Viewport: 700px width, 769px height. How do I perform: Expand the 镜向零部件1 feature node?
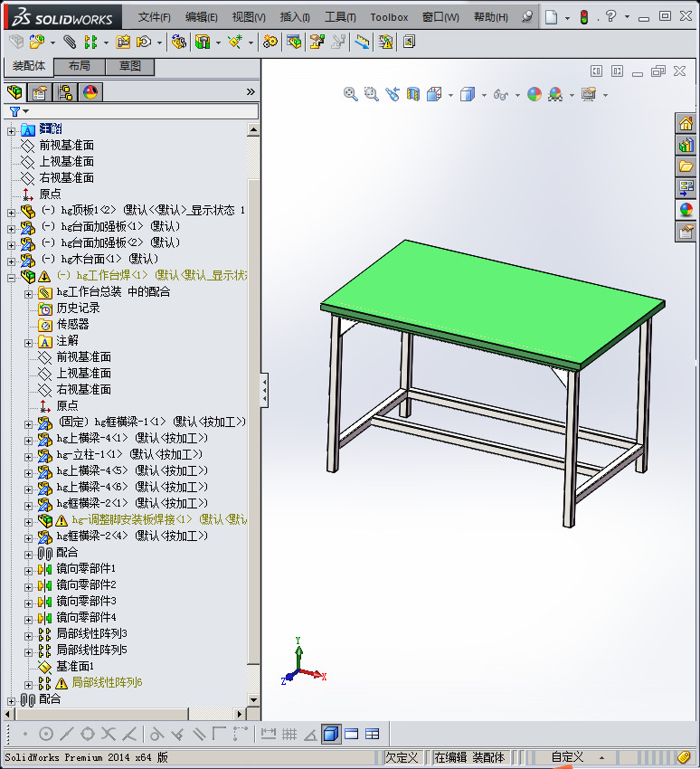click(28, 571)
